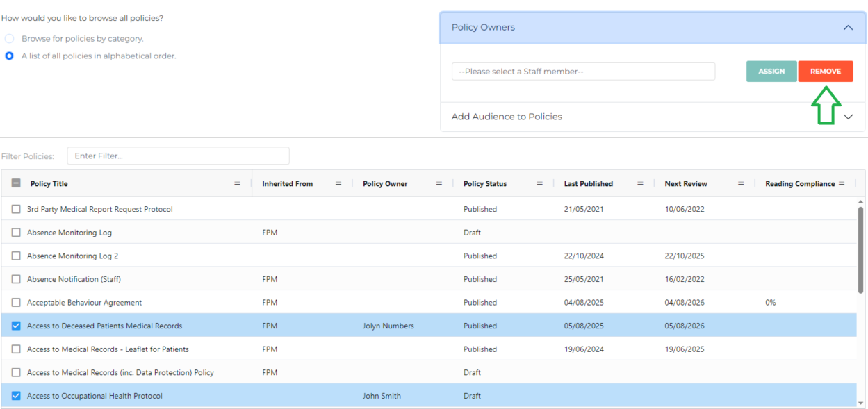Open Policy Owner column menu icon
The image size is (868, 409).
[439, 183]
